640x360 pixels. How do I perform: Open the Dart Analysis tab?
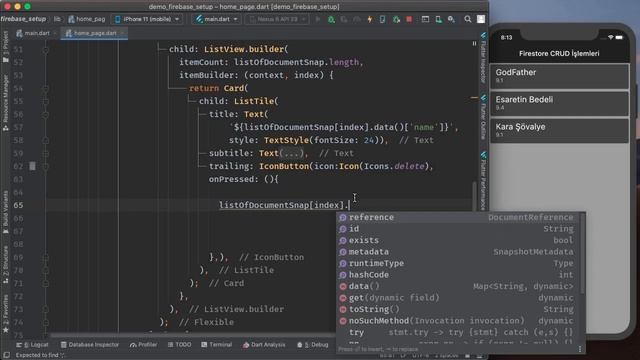point(264,345)
